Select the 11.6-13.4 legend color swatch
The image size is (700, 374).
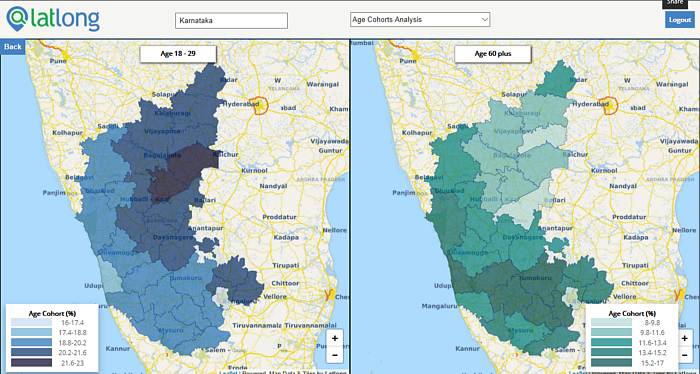tap(611, 342)
